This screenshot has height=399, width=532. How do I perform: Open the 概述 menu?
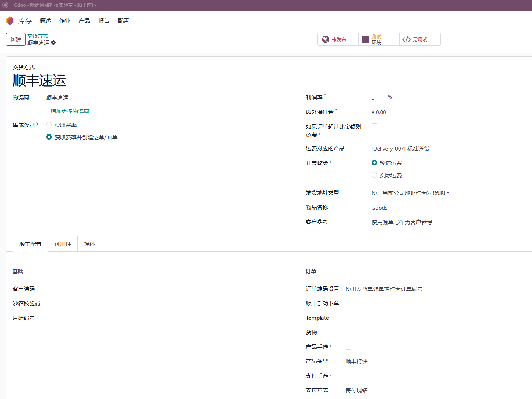point(45,21)
